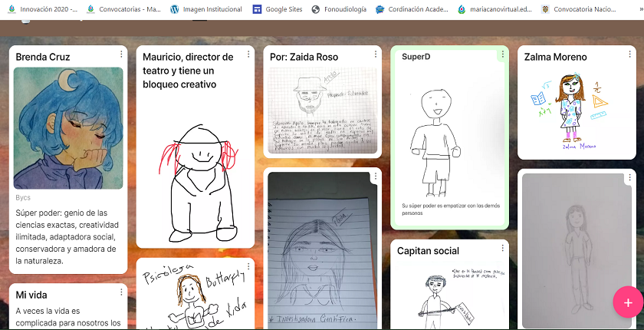Viewport: 644px width, 330px height.
Task: Click the Google Sites bookmark icon
Action: point(257,9)
